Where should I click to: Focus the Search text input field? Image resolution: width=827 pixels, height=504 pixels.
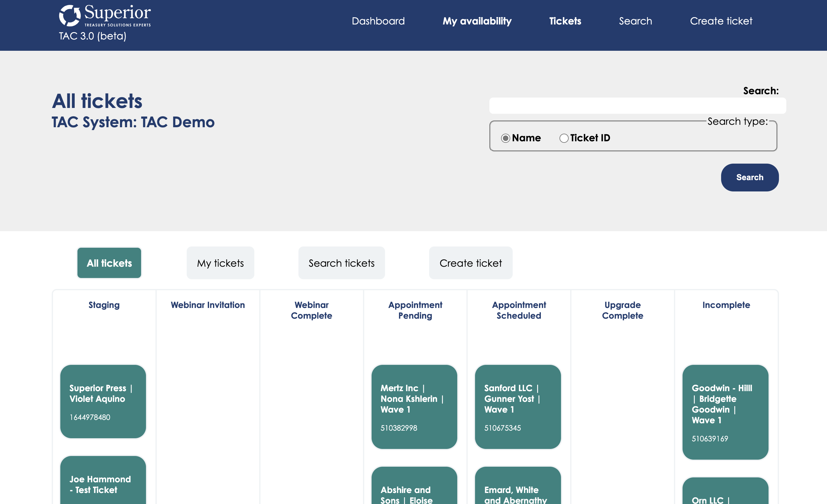click(637, 106)
